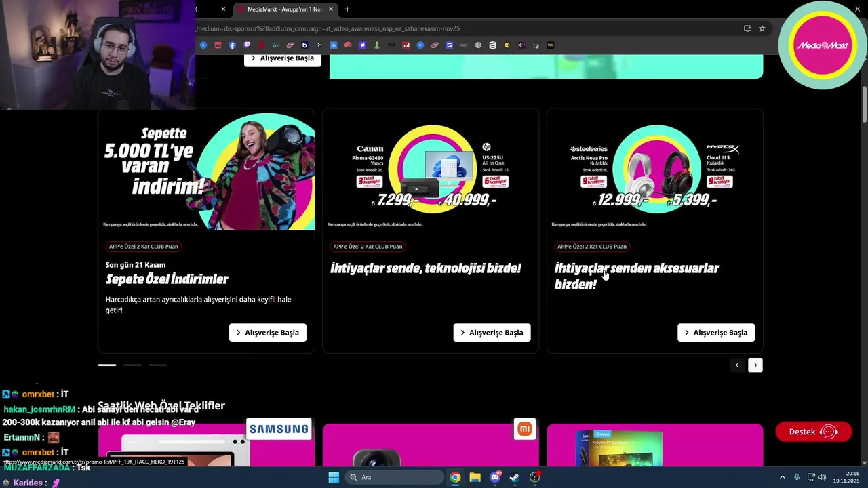This screenshot has width=868, height=488.
Task: Open the Windows Start menu
Action: pos(334,477)
